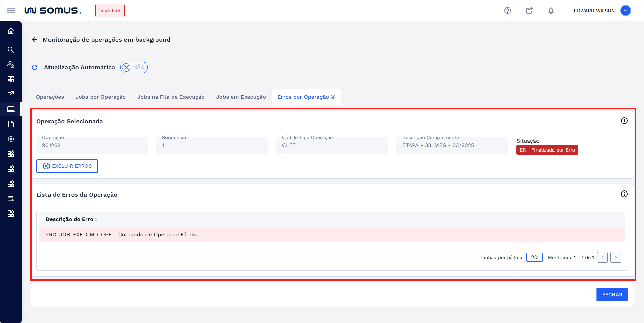
Task: Switch to Jobs na Fila de Execução tab
Action: coord(171,97)
